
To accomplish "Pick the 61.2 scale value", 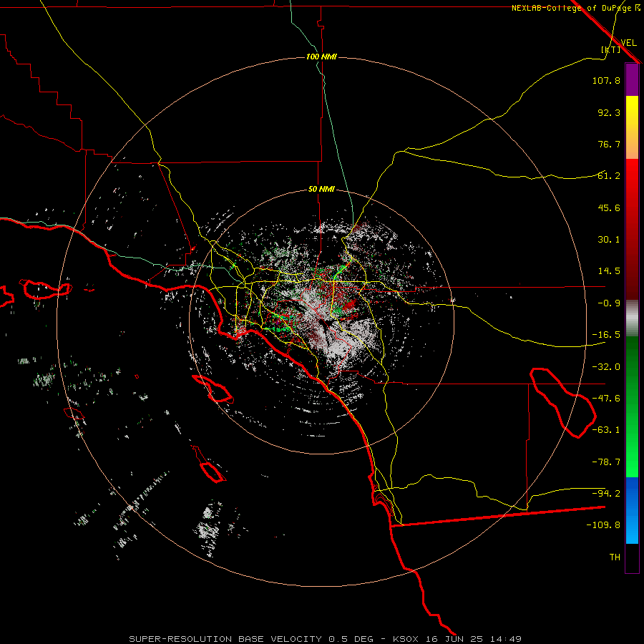I will (609, 176).
